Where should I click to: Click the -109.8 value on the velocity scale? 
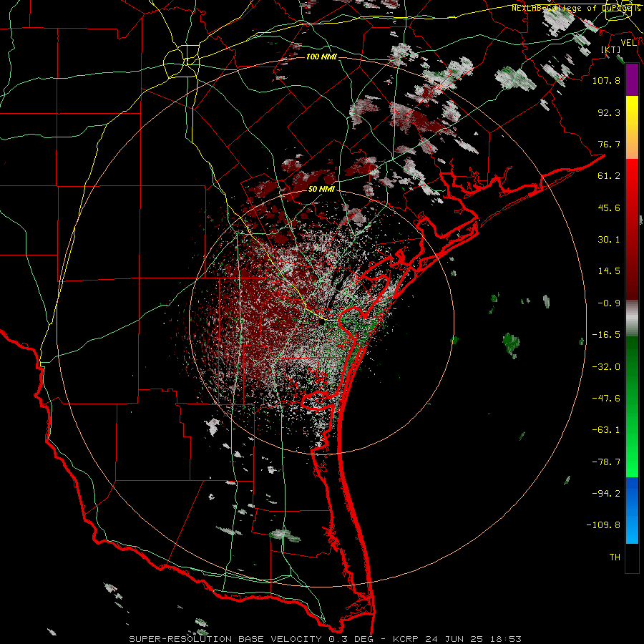pos(603,525)
